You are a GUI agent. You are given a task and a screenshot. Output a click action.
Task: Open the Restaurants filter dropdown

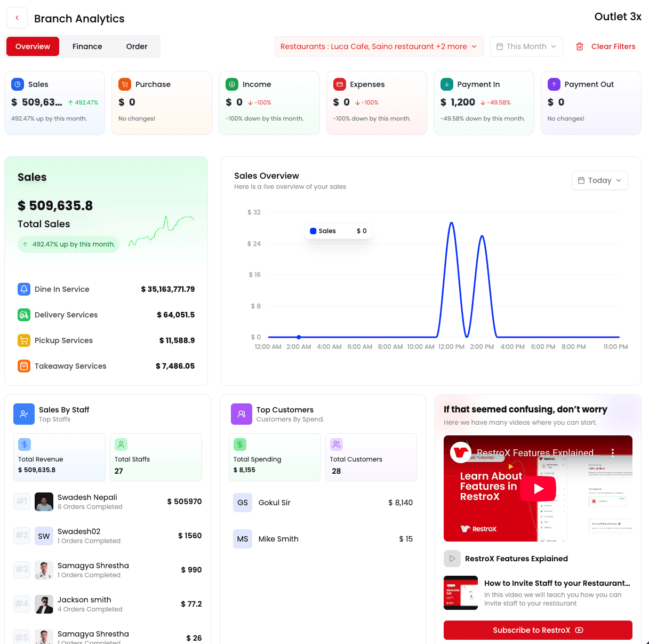[x=379, y=46]
